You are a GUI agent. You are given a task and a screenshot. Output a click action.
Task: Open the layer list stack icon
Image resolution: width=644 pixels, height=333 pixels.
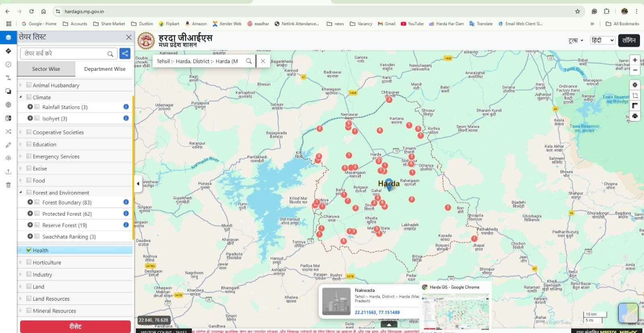pos(8,37)
